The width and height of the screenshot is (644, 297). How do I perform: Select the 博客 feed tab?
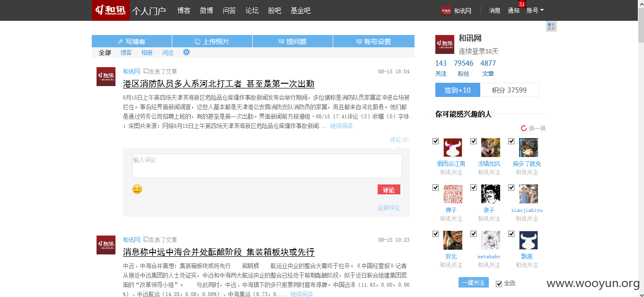126,52
